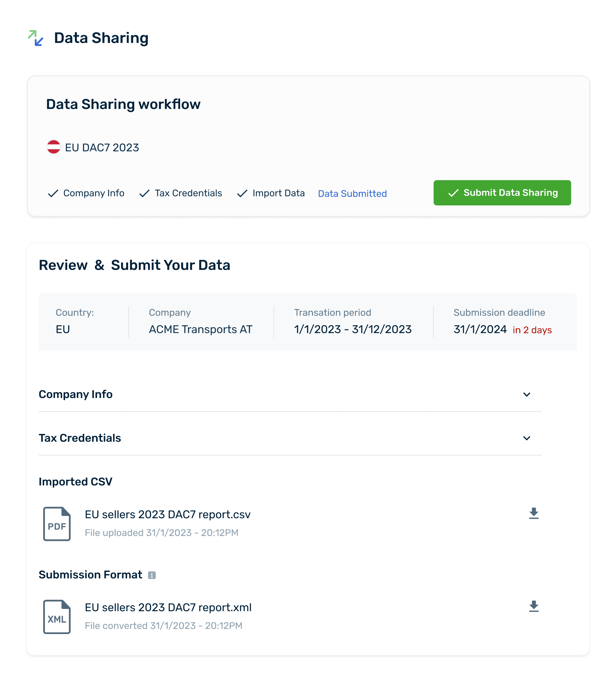Viewport: 616px width, 681px height.
Task: Click the EU country value
Action: point(63,329)
